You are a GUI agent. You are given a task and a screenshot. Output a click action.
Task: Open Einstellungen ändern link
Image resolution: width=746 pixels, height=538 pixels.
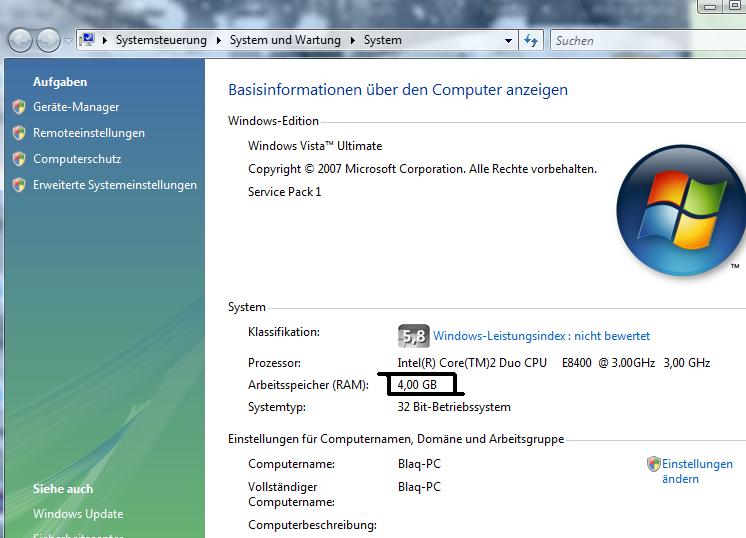click(x=697, y=471)
